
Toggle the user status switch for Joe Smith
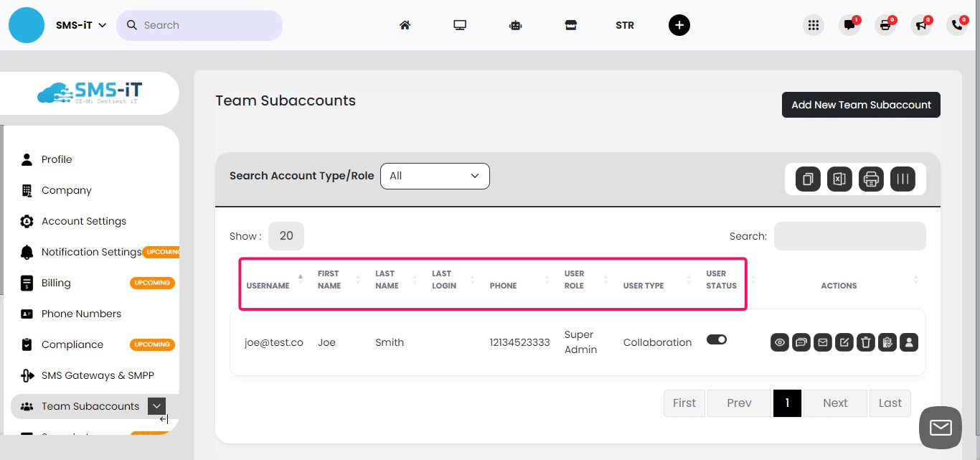(717, 339)
